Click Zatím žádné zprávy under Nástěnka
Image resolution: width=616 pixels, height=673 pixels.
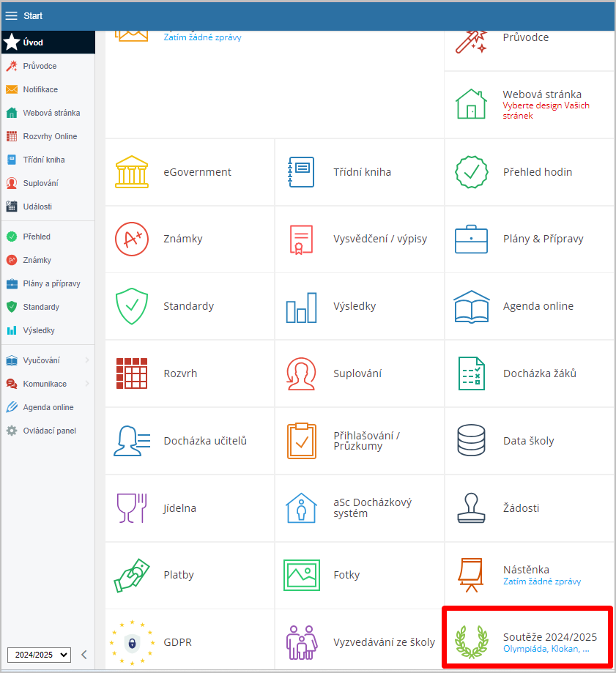[542, 581]
